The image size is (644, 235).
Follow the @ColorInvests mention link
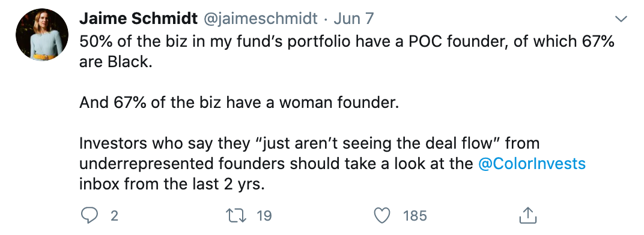tap(532, 164)
